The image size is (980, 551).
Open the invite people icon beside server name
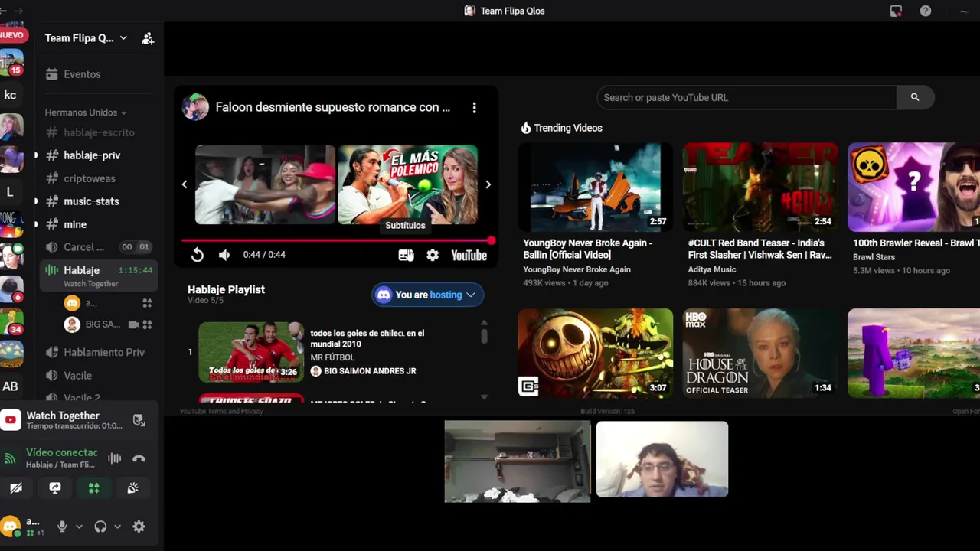tap(148, 38)
